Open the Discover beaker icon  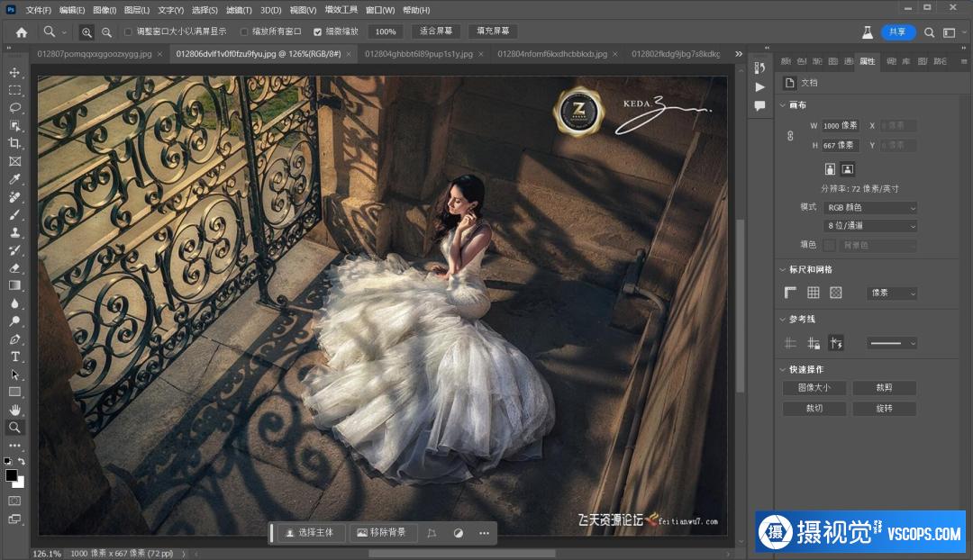(x=868, y=32)
